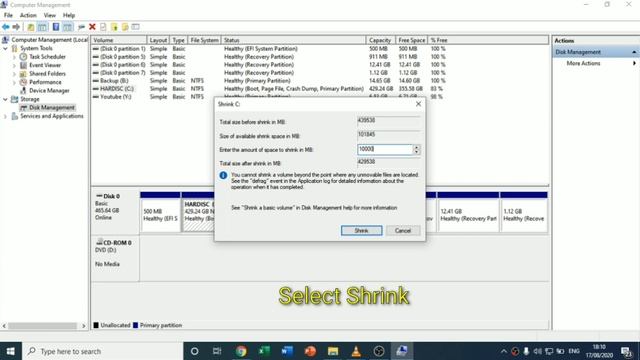The image size is (640, 360).
Task: Open VLC media player from the taskbar
Action: click(356, 351)
